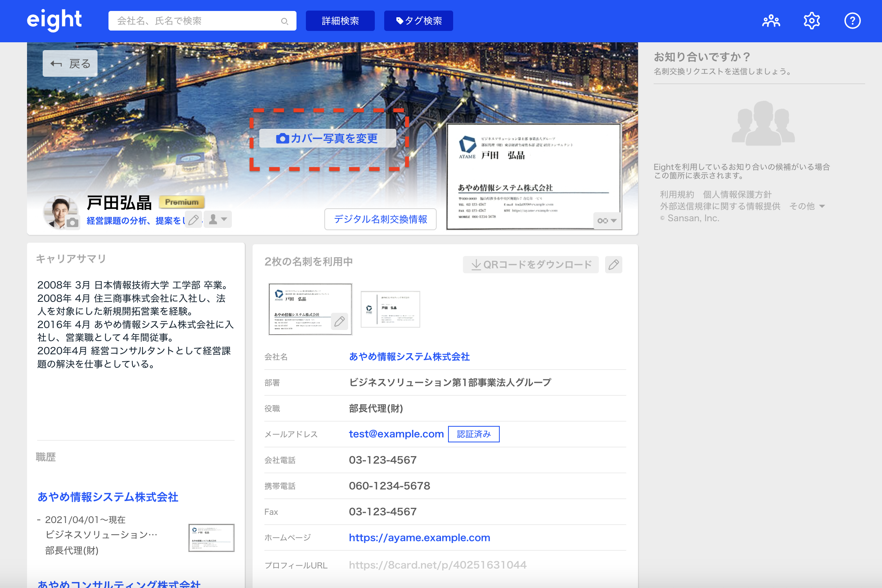Viewport: 882px width, 588px height.
Task: Expand the その他 footer dropdown
Action: pyautogui.click(x=807, y=206)
